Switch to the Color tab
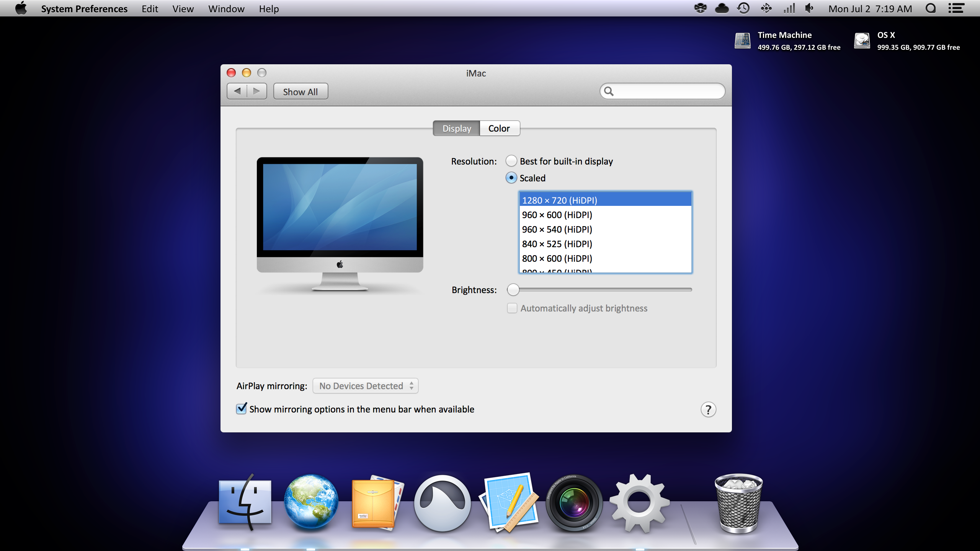 (x=499, y=128)
